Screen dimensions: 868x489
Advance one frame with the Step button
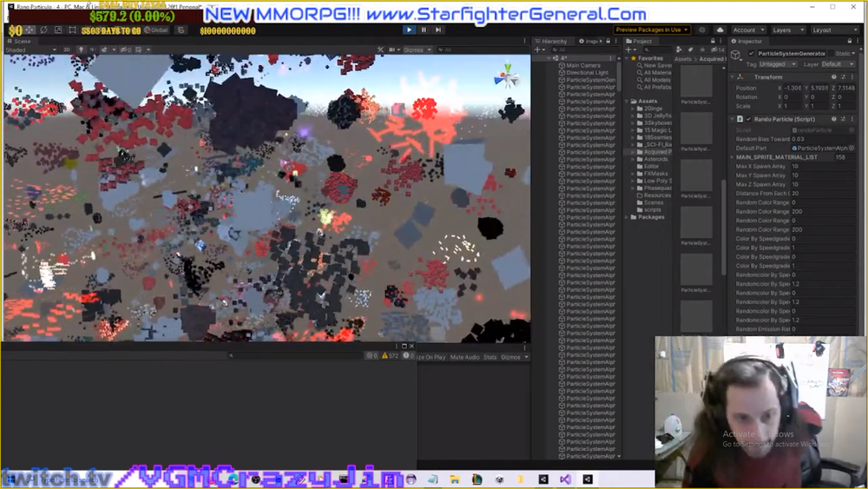[x=438, y=30]
